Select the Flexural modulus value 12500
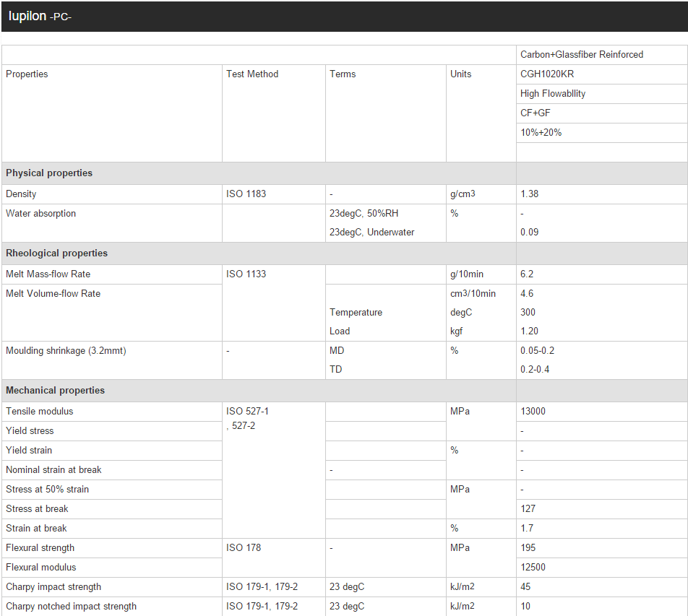The image size is (688, 616). (x=533, y=568)
